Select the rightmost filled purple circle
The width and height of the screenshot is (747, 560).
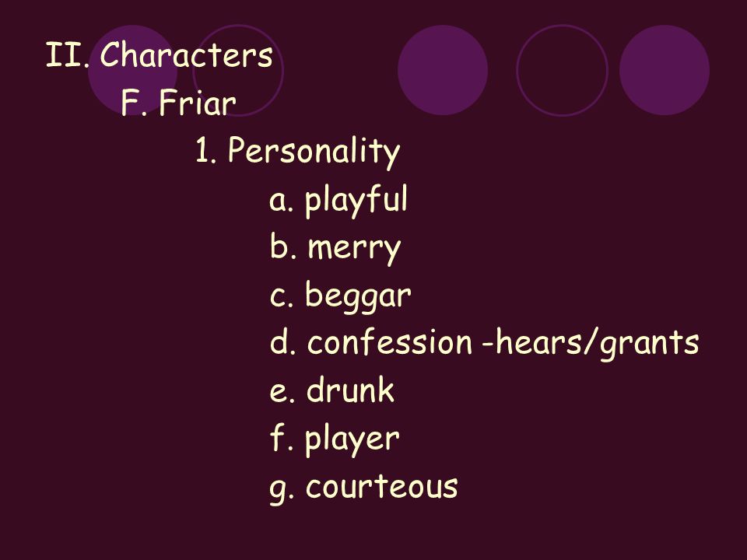(665, 70)
